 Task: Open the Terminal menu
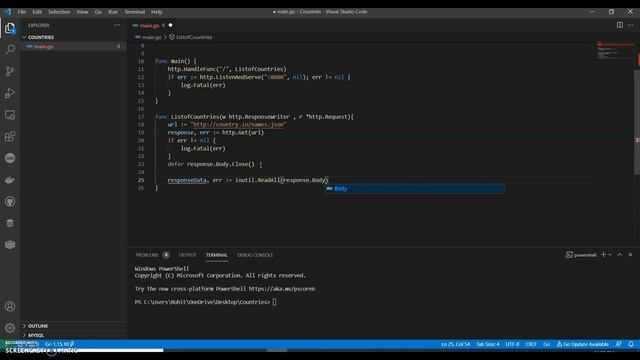pos(135,12)
